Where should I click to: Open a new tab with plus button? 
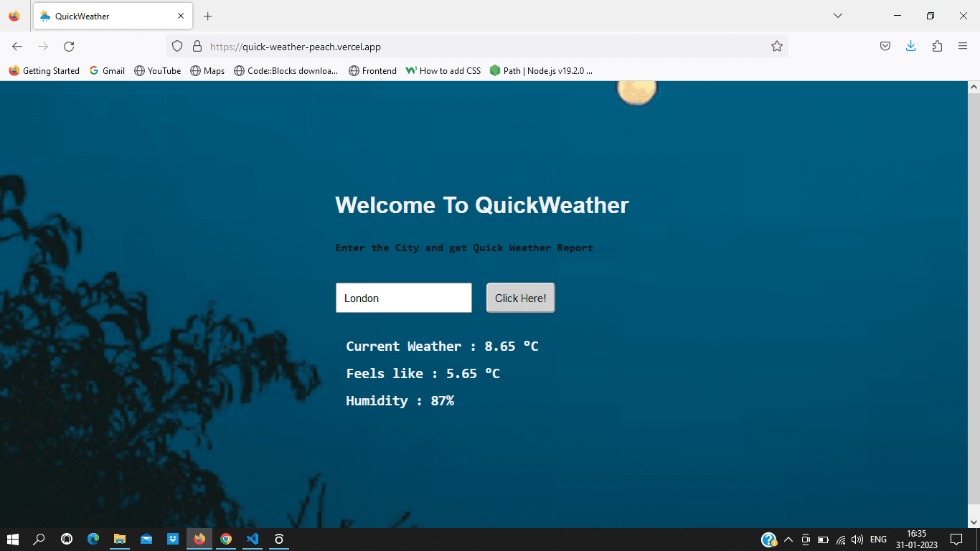pos(208,16)
